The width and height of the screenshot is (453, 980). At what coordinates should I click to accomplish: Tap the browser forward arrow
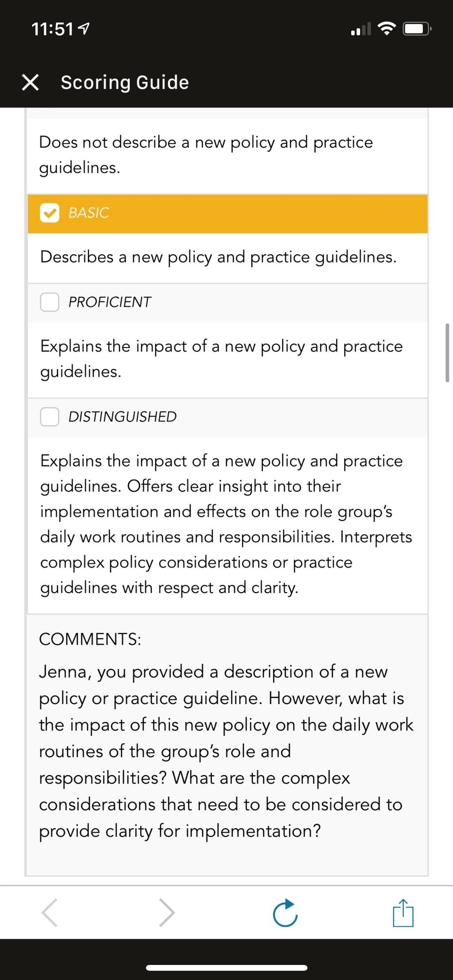(x=167, y=912)
